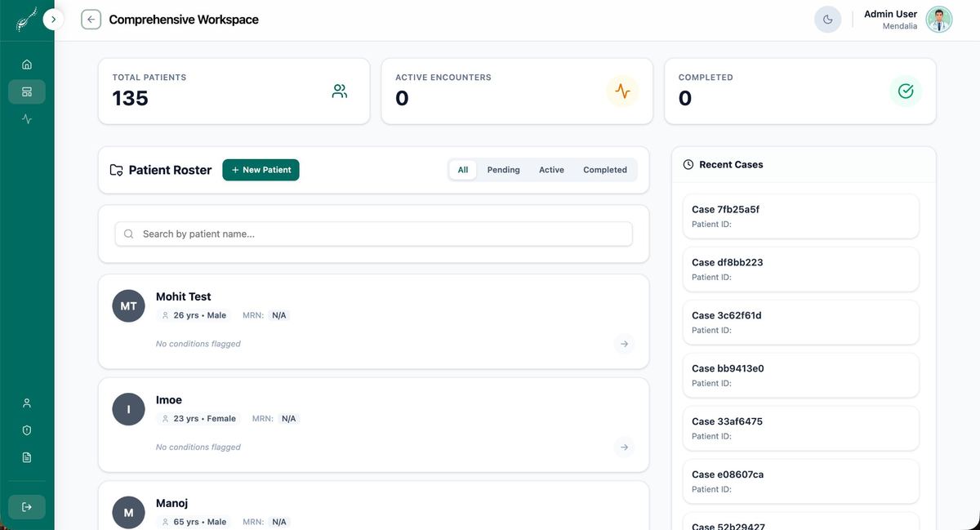Open Imoe patient details arrow
This screenshot has height=530, width=980.
point(624,448)
